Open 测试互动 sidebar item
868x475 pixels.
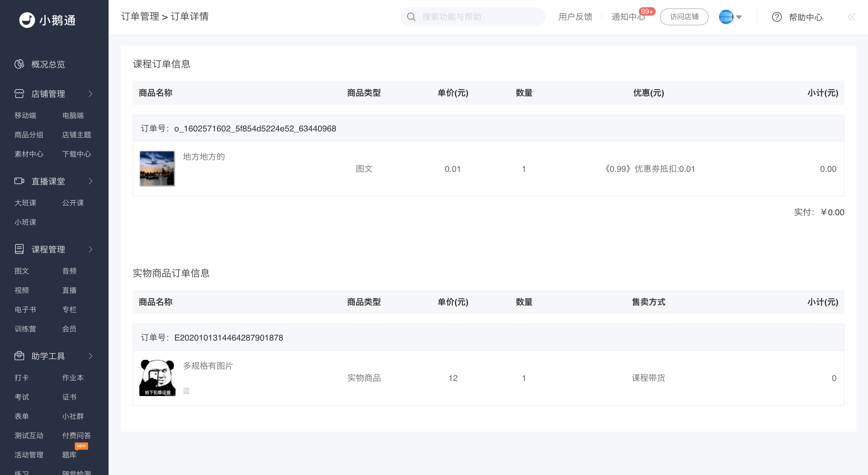tap(29, 435)
